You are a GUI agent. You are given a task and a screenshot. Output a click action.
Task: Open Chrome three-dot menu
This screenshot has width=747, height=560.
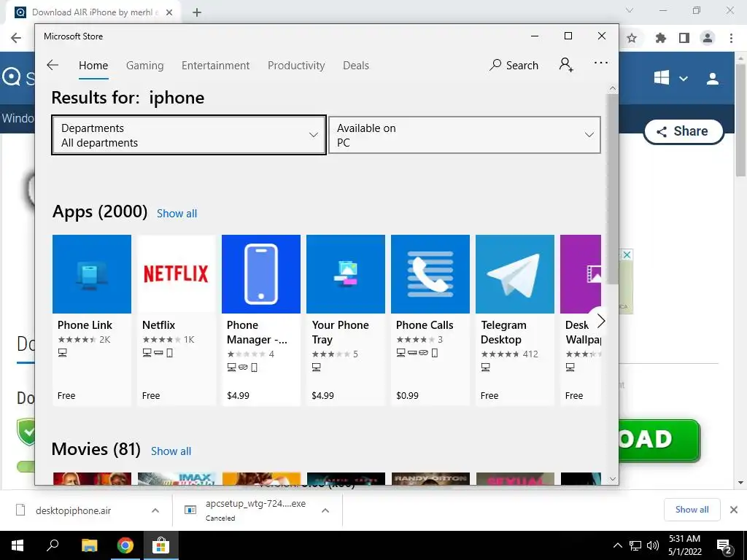pyautogui.click(x=731, y=38)
